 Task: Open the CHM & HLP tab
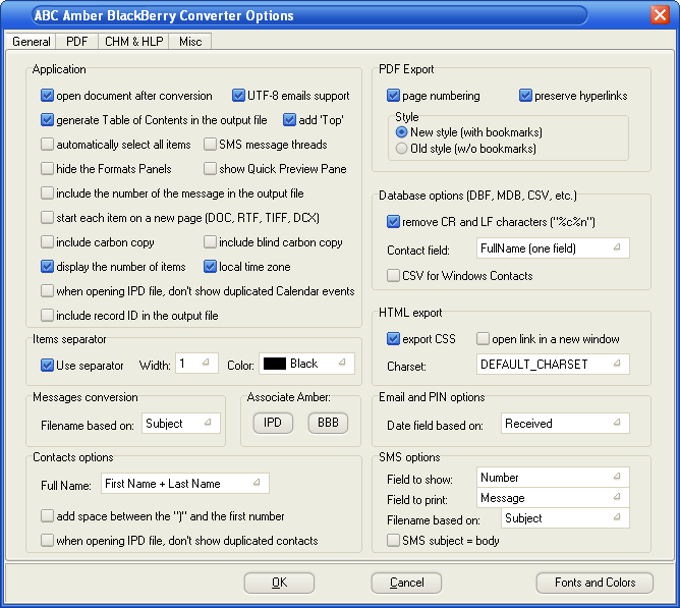[x=134, y=42]
